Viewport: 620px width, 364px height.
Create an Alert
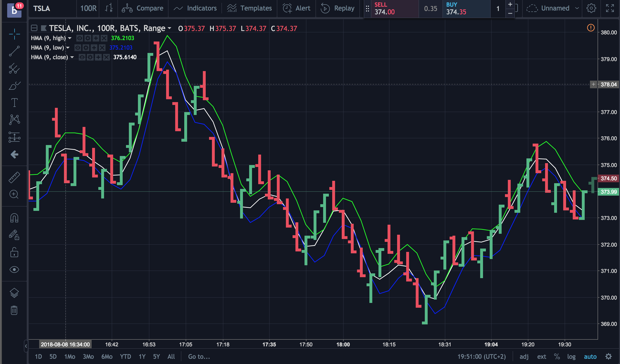click(296, 8)
